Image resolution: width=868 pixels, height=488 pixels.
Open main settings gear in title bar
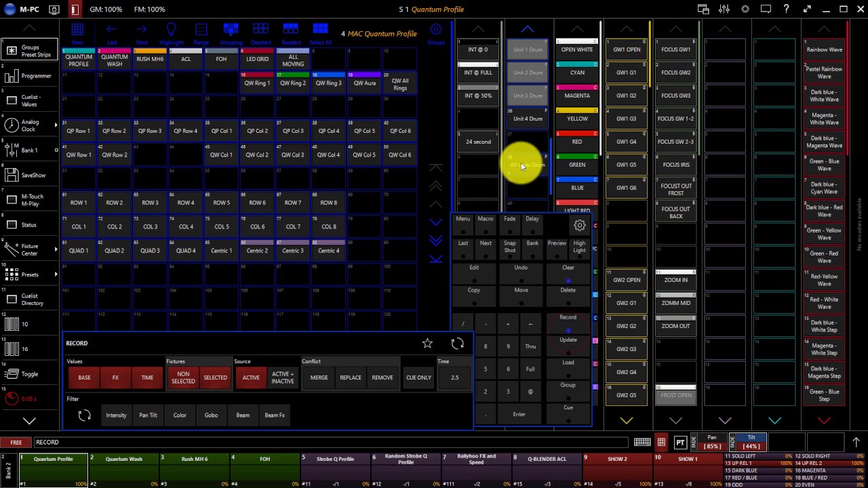point(745,9)
